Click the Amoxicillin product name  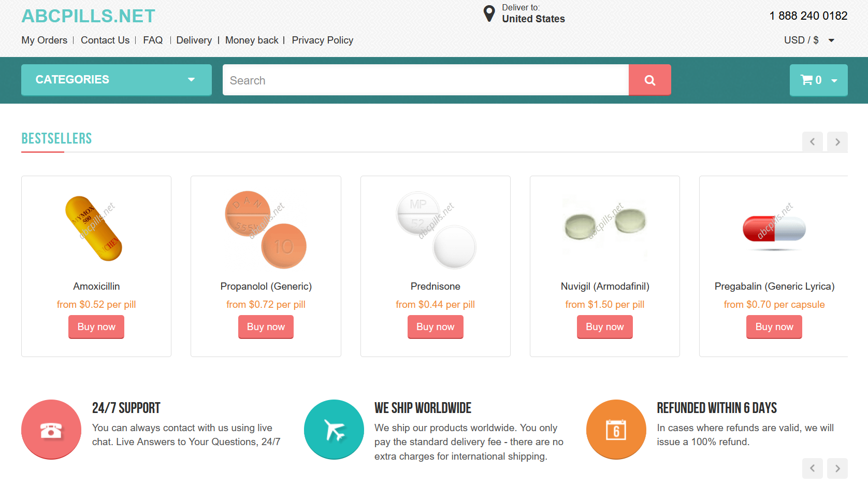96,287
